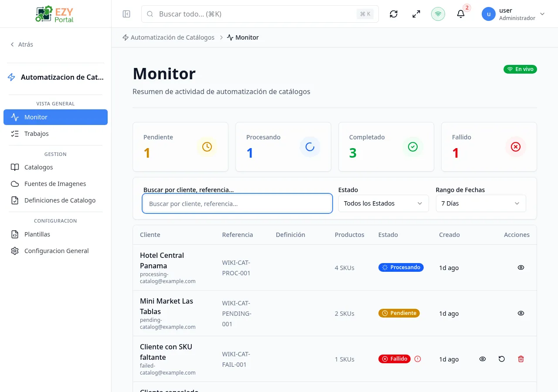This screenshot has width=558, height=392.
Task: Click the 'Hotel Central Panama' client name
Action: point(162,260)
